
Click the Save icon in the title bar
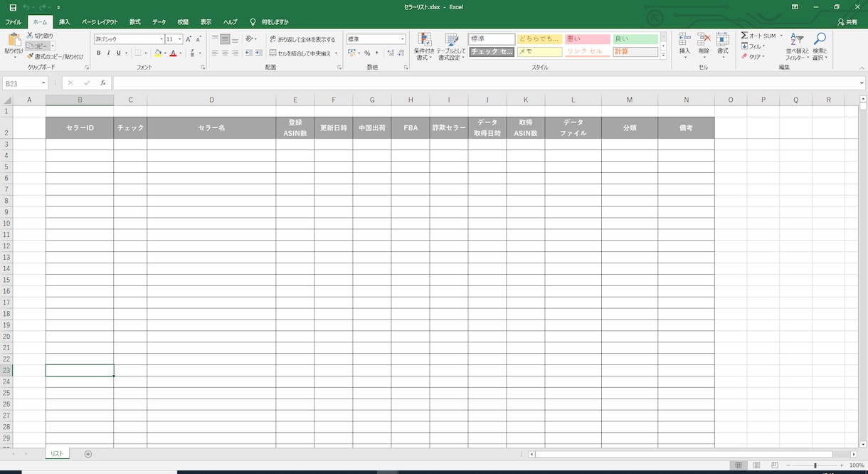[x=13, y=7]
